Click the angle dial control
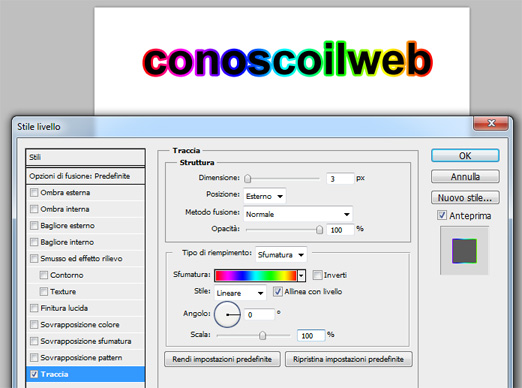The height and width of the screenshot is (388, 522). tap(227, 314)
